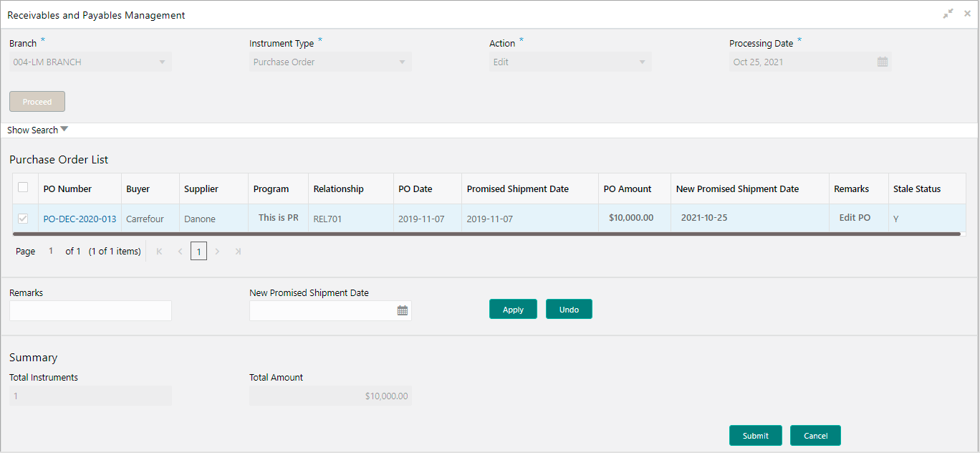
Task: Open the Branch dropdown
Action: (90, 62)
